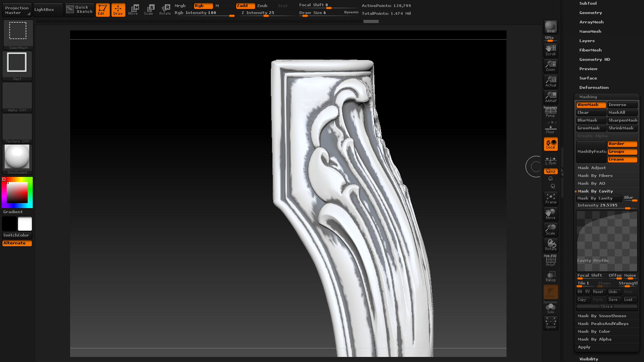Toggle the Crease option under MaskByFeature
The image size is (644, 362).
pyautogui.click(x=622, y=159)
